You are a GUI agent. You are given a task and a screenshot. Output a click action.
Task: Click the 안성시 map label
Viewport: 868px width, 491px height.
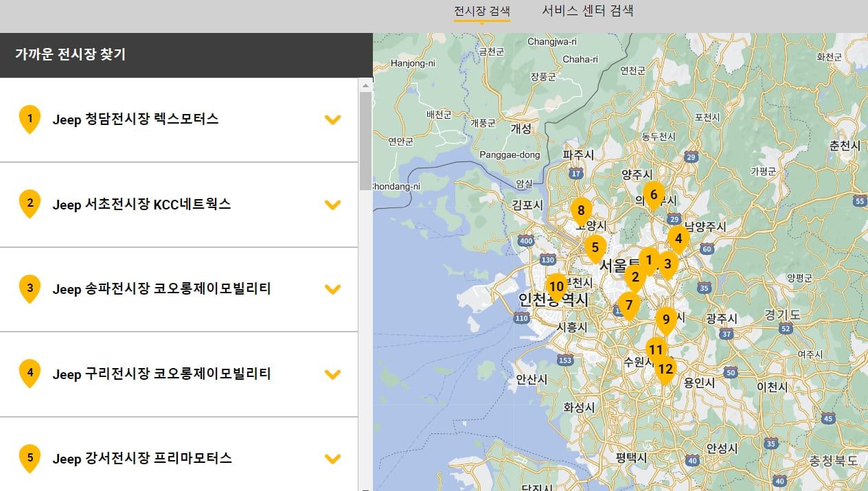[x=722, y=448]
